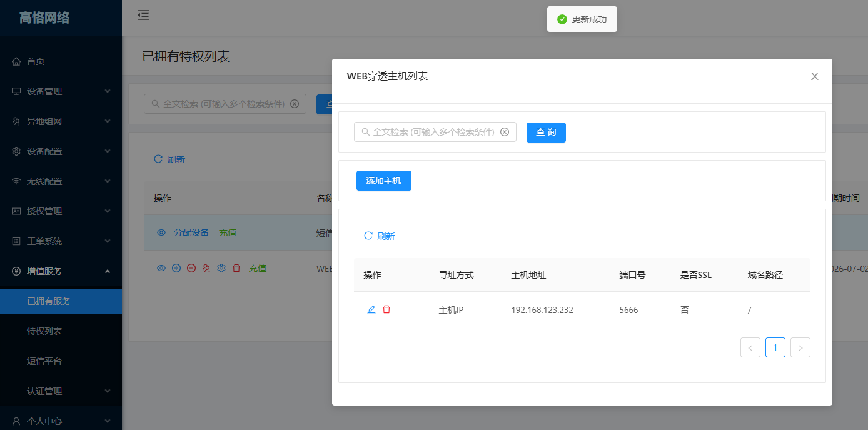Click the 添加主机 button
Screen dimensions: 868x430
tap(384, 181)
